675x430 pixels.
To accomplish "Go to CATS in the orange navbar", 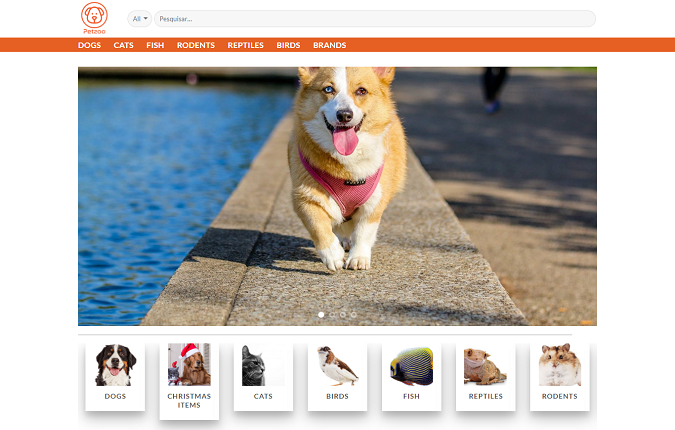I will [x=123, y=45].
